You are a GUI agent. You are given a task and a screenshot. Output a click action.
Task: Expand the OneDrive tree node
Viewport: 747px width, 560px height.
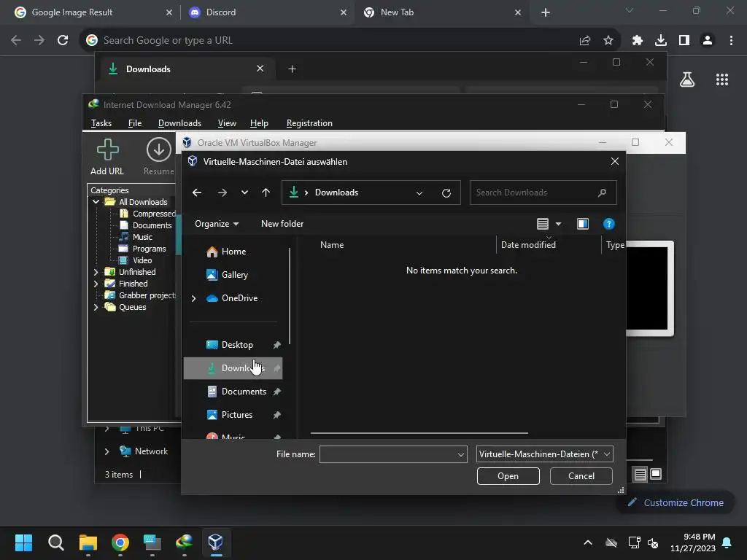194,298
